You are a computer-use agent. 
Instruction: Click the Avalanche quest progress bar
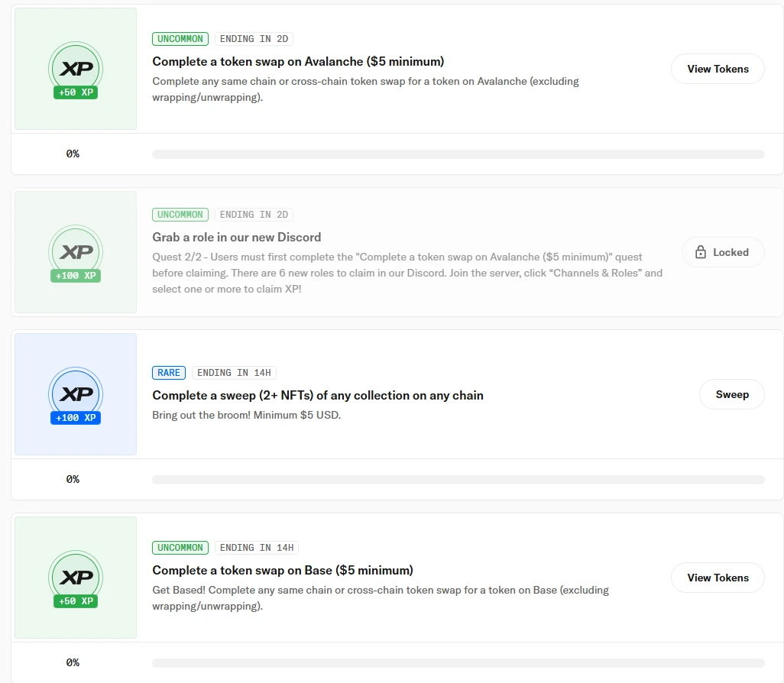click(x=458, y=154)
